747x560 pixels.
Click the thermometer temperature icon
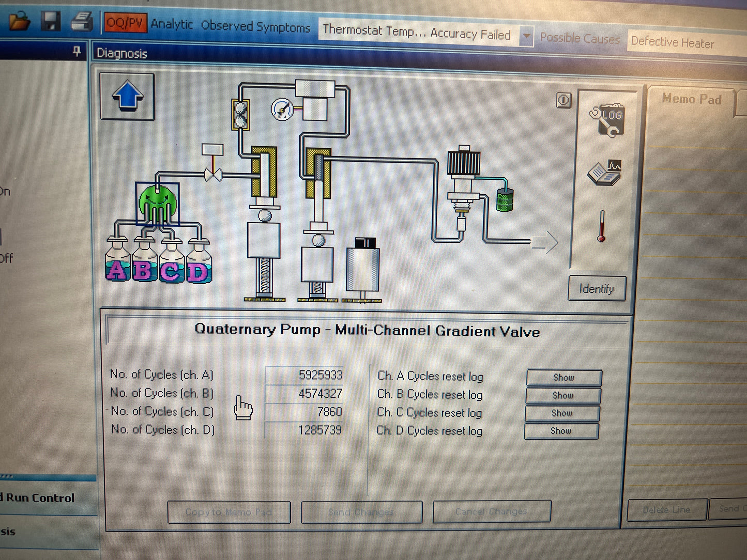601,226
